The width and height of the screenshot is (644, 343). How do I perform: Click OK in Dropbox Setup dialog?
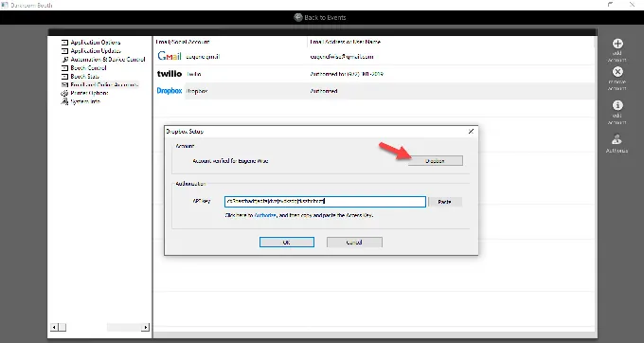(287, 242)
